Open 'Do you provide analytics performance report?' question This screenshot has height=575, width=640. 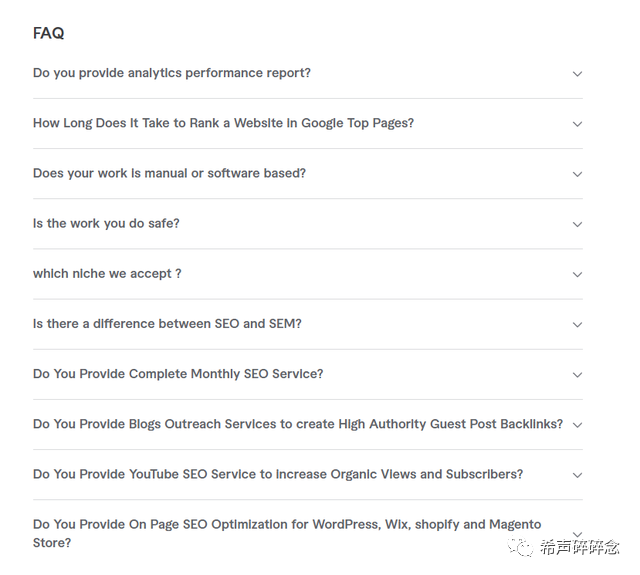point(171,73)
